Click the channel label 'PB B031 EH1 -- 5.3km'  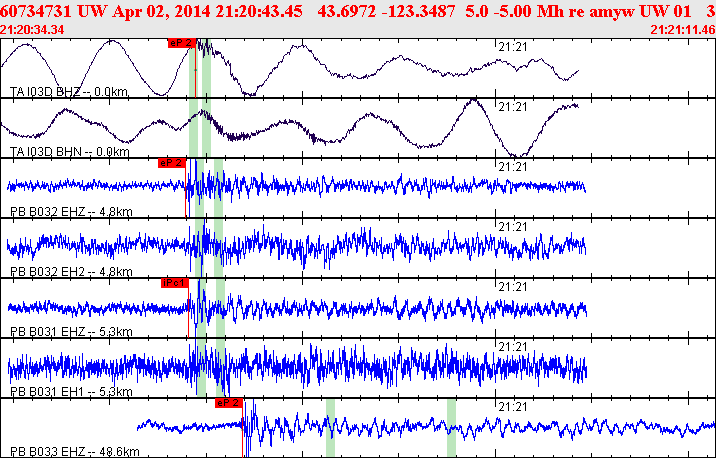coord(71,392)
